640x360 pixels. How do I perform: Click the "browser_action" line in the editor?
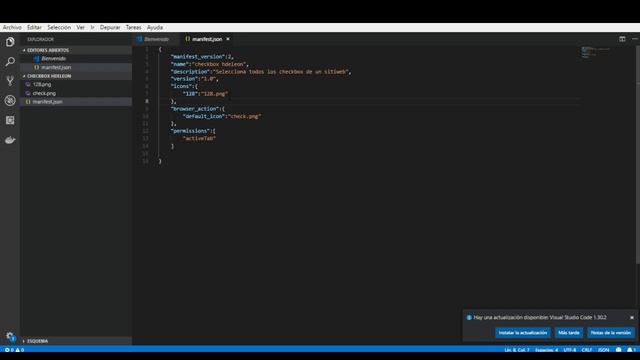[x=198, y=109]
